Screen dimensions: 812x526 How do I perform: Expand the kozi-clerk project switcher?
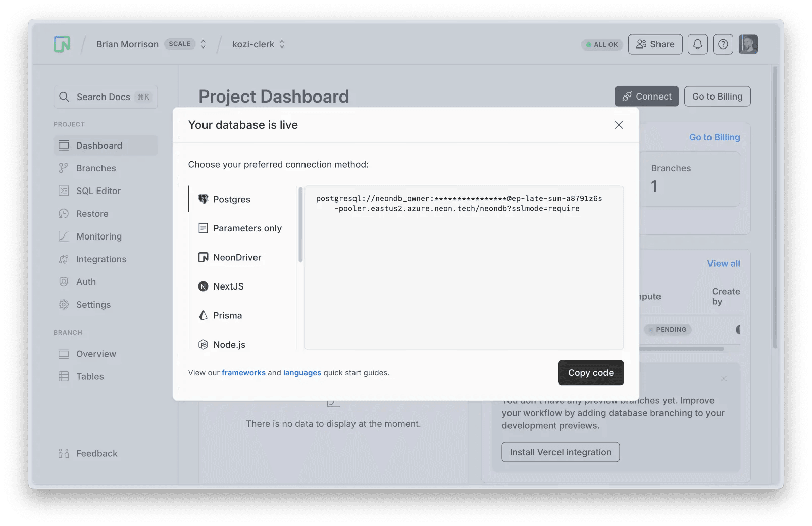pyautogui.click(x=282, y=44)
